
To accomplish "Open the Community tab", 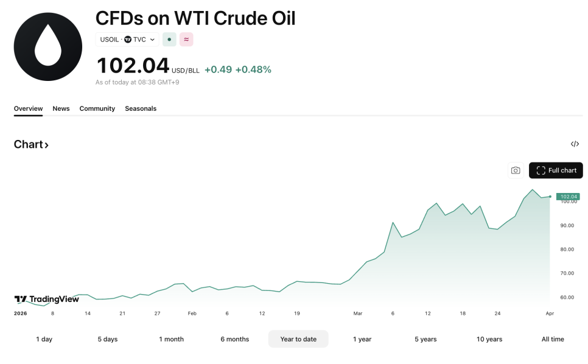I will coord(97,108).
